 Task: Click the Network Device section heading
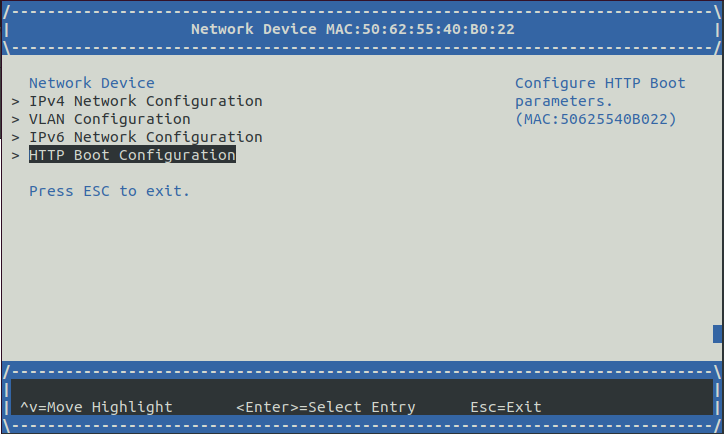[x=92, y=83]
